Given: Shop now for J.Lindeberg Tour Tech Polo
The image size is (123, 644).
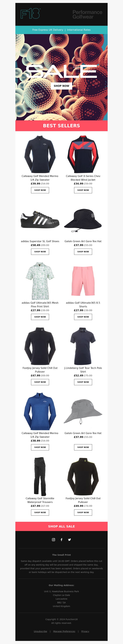Looking at the screenshot, I should click(x=83, y=382).
